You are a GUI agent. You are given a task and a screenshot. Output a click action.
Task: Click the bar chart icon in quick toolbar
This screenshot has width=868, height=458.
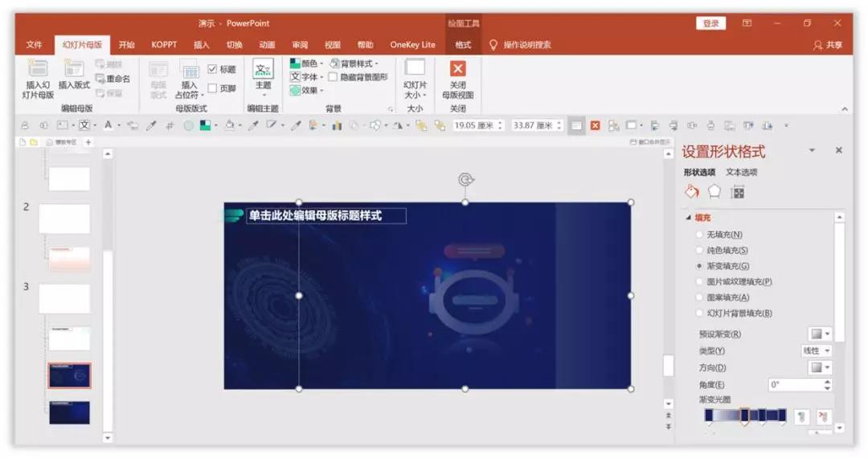(x=337, y=125)
